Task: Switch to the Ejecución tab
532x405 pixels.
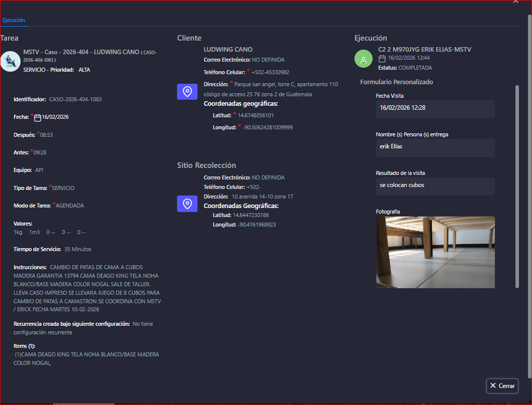Action: (14, 20)
